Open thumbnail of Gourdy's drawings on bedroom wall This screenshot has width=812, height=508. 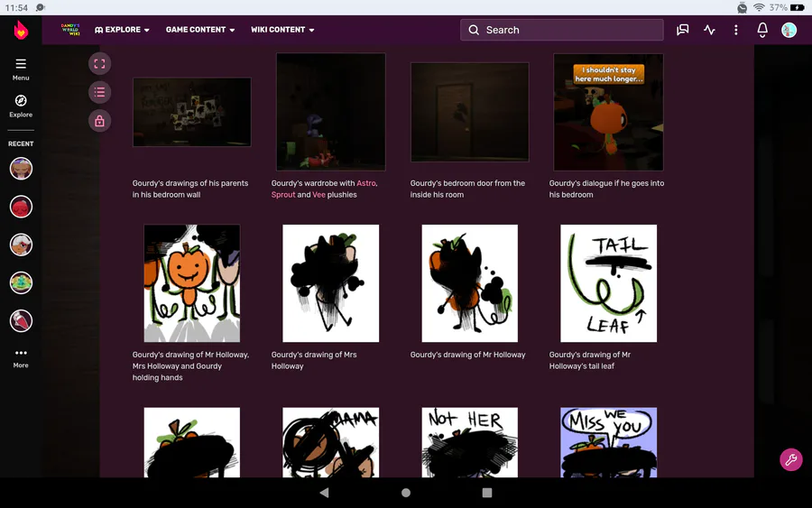click(x=192, y=112)
